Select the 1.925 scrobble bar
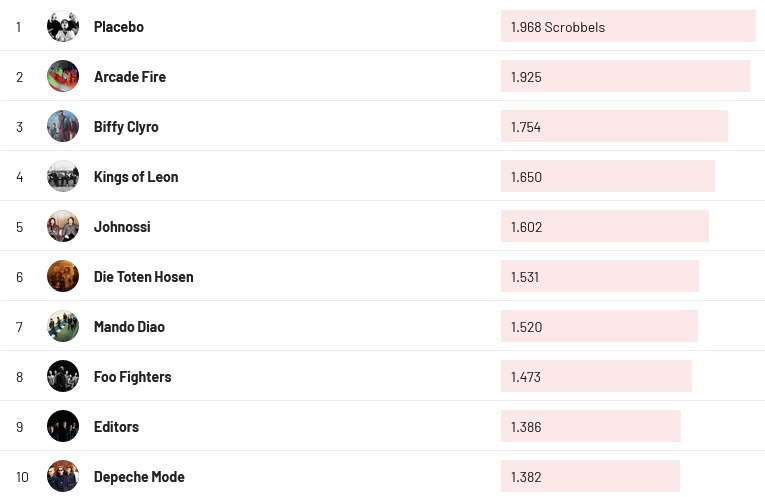This screenshot has width=765, height=497. coord(625,77)
